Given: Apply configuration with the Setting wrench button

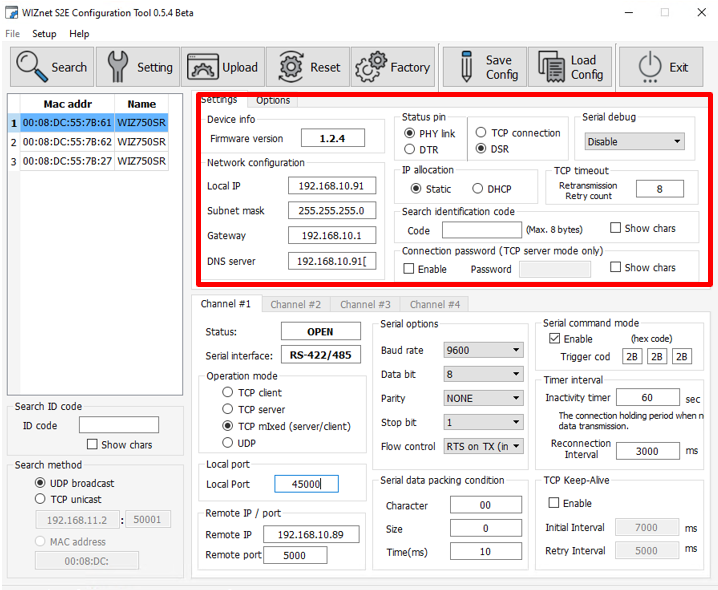Looking at the screenshot, I should 138,67.
